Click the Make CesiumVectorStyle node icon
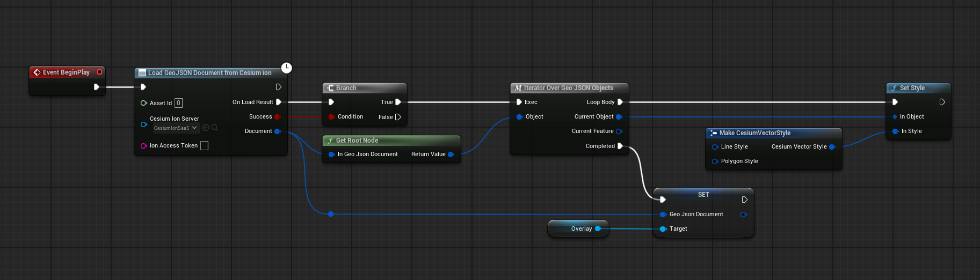 [714, 133]
